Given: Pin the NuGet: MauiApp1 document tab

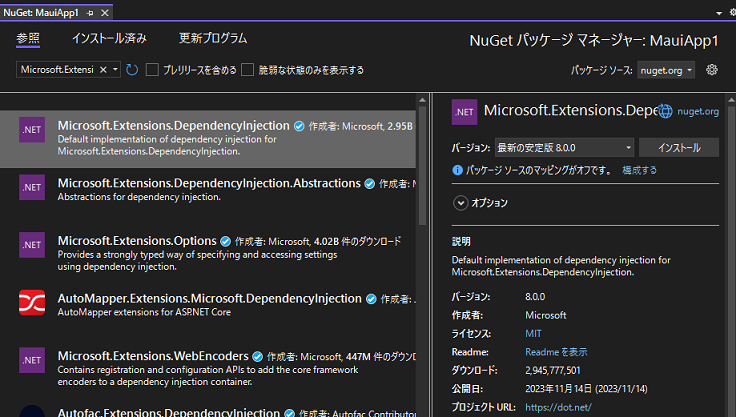Looking at the screenshot, I should 90,13.
